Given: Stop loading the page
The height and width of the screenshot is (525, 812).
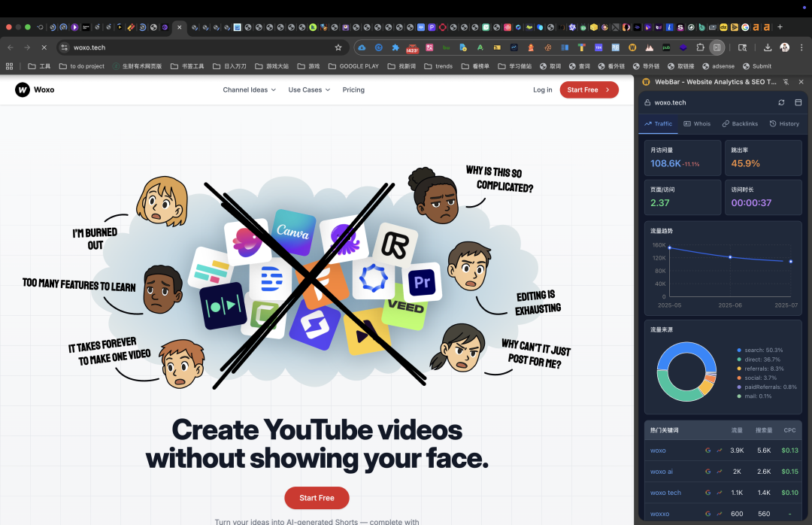Looking at the screenshot, I should 44,47.
